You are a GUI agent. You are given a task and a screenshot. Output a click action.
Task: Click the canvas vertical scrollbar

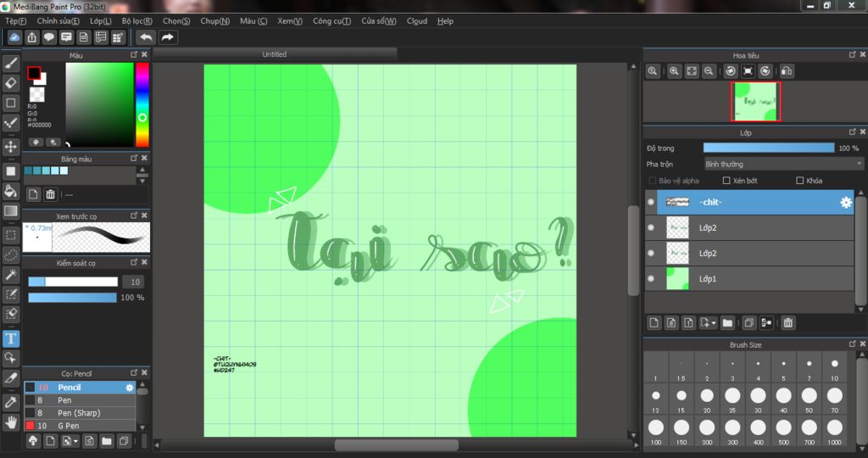click(x=633, y=250)
